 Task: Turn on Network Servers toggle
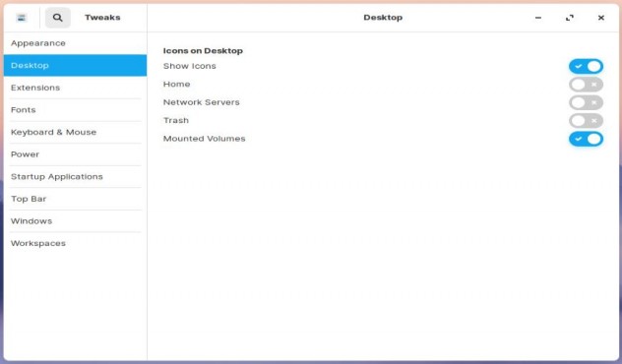coord(586,102)
